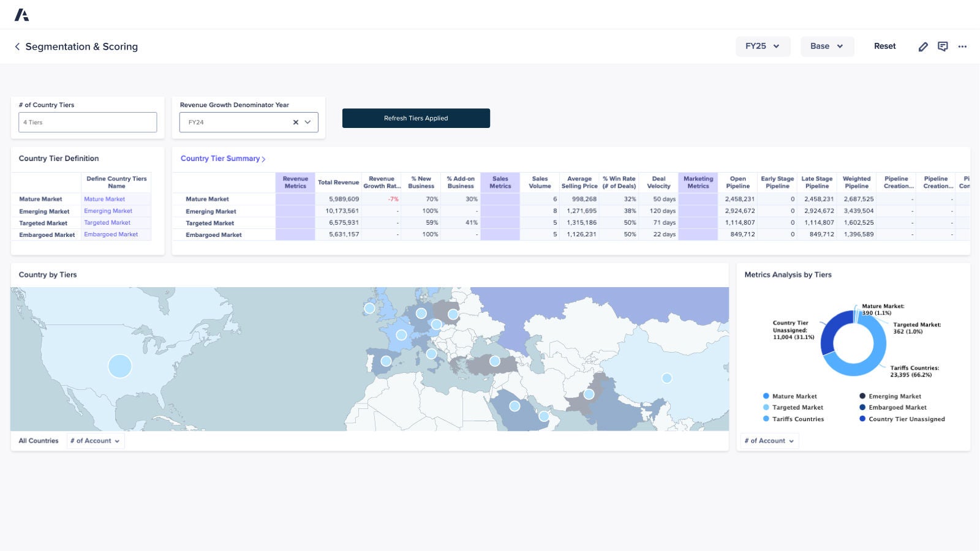Image resolution: width=980 pixels, height=551 pixels.
Task: Click the application logo at top left
Action: click(23, 15)
